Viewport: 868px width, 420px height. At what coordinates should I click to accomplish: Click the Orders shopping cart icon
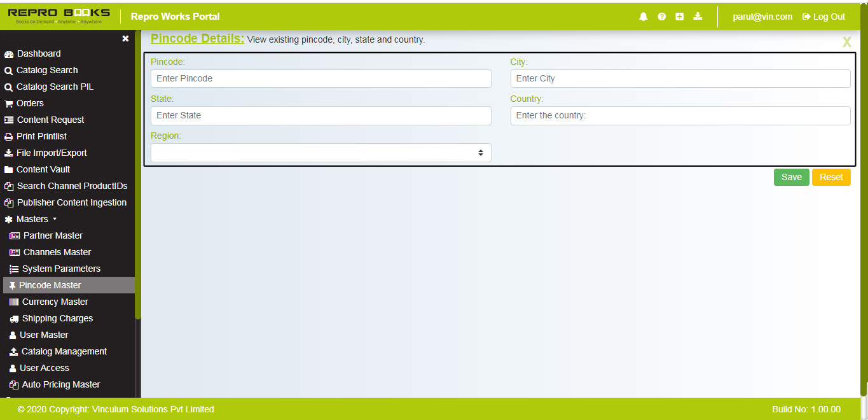tap(9, 104)
